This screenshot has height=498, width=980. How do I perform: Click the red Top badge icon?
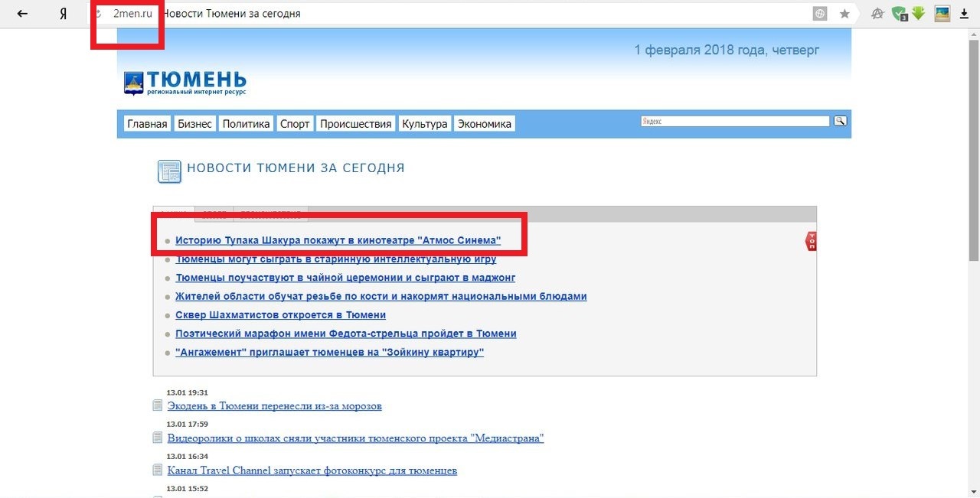click(x=811, y=241)
